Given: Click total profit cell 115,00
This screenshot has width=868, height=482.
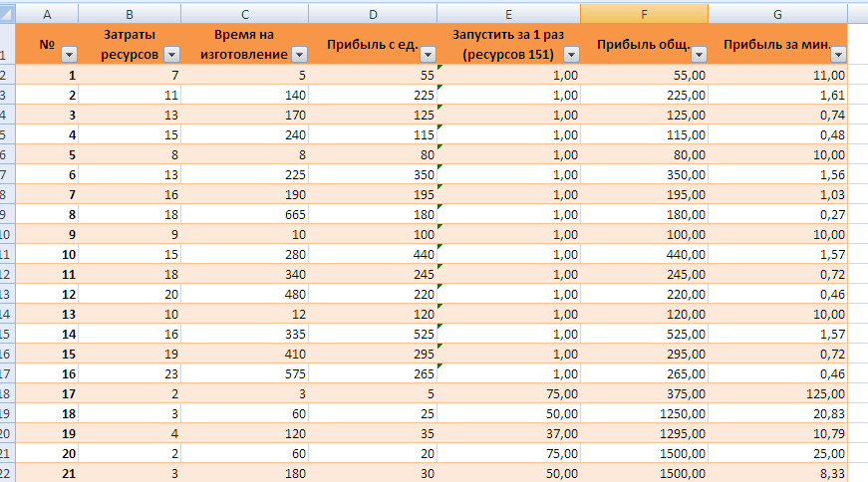Looking at the screenshot, I should [644, 134].
